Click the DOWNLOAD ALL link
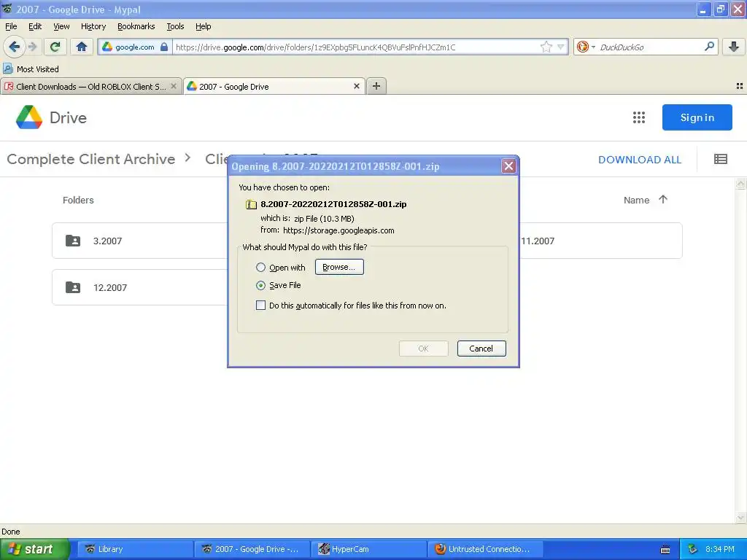 [x=639, y=160]
